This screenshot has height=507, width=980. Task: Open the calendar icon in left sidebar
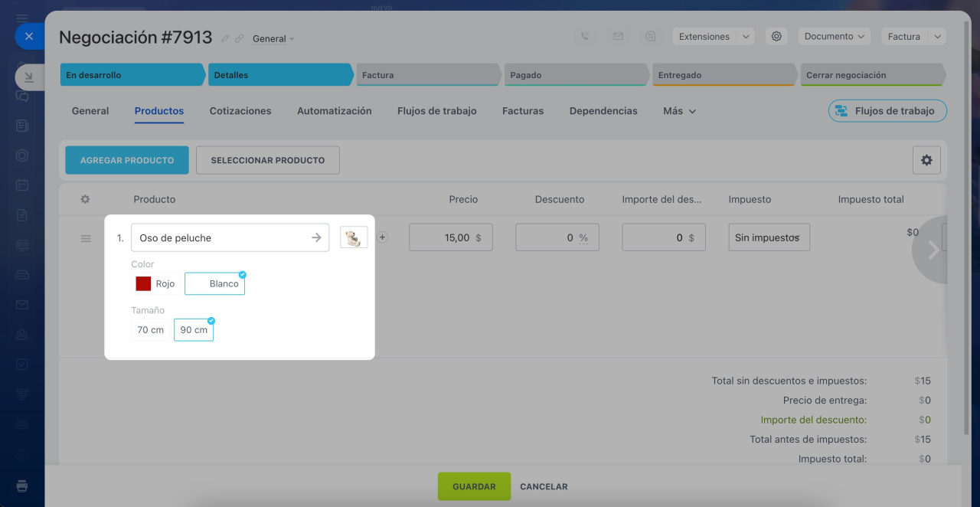click(x=22, y=185)
